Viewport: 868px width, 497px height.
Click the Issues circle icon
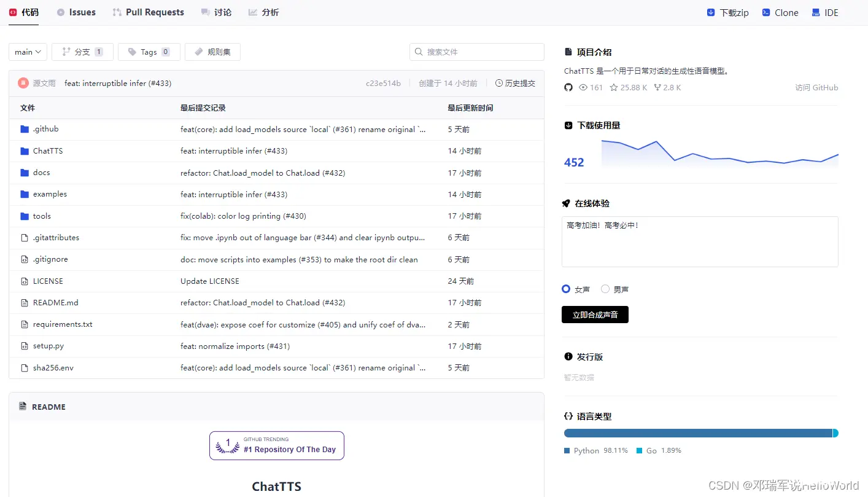click(x=60, y=12)
